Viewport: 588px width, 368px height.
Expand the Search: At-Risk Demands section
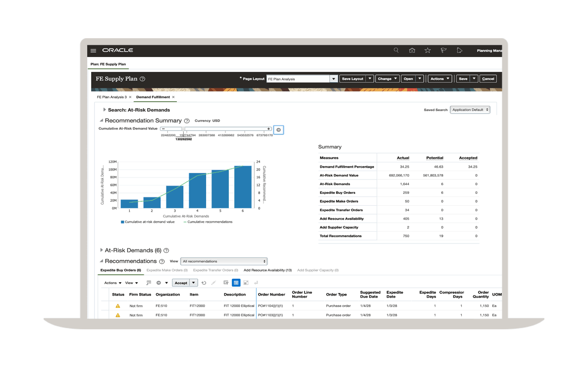[105, 110]
